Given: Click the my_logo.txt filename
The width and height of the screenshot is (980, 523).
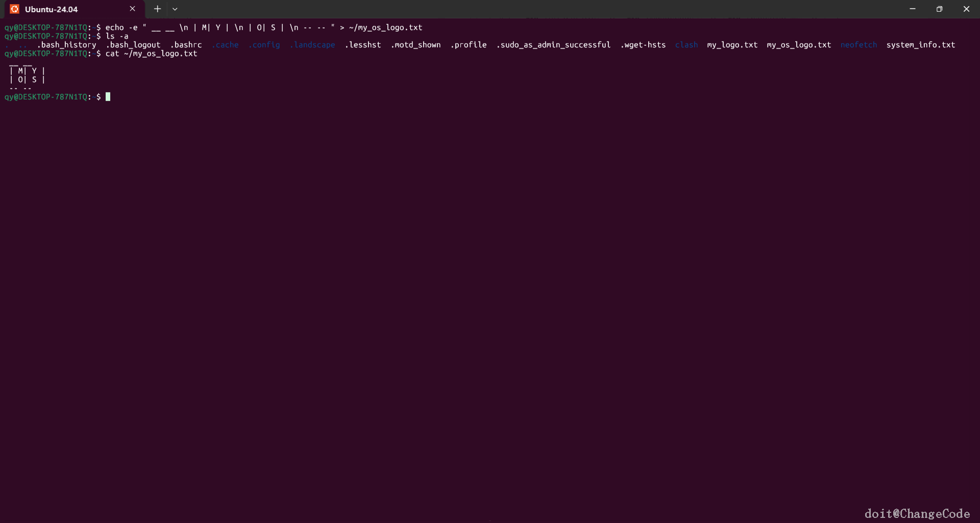Looking at the screenshot, I should 732,45.
